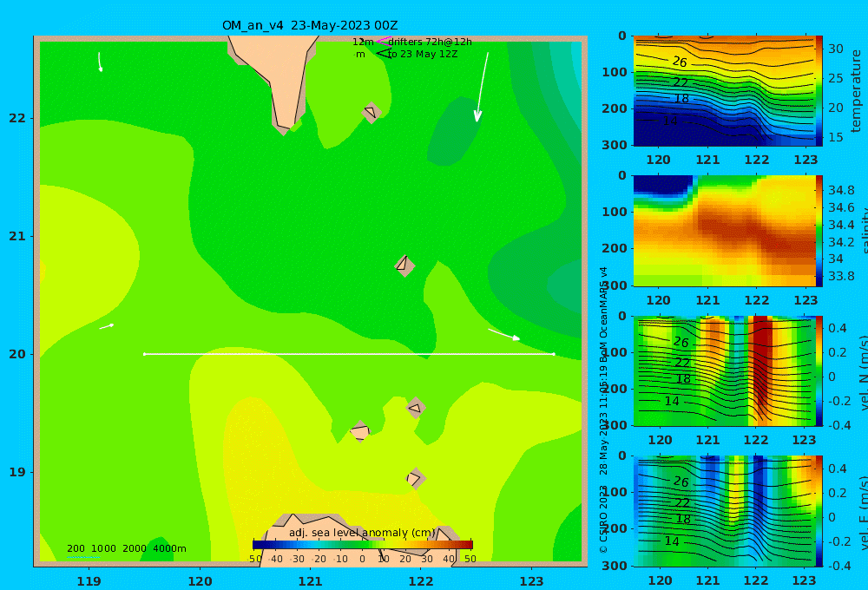Open the eastward velocity section plot
This screenshot has width=868, height=590.
click(x=725, y=511)
